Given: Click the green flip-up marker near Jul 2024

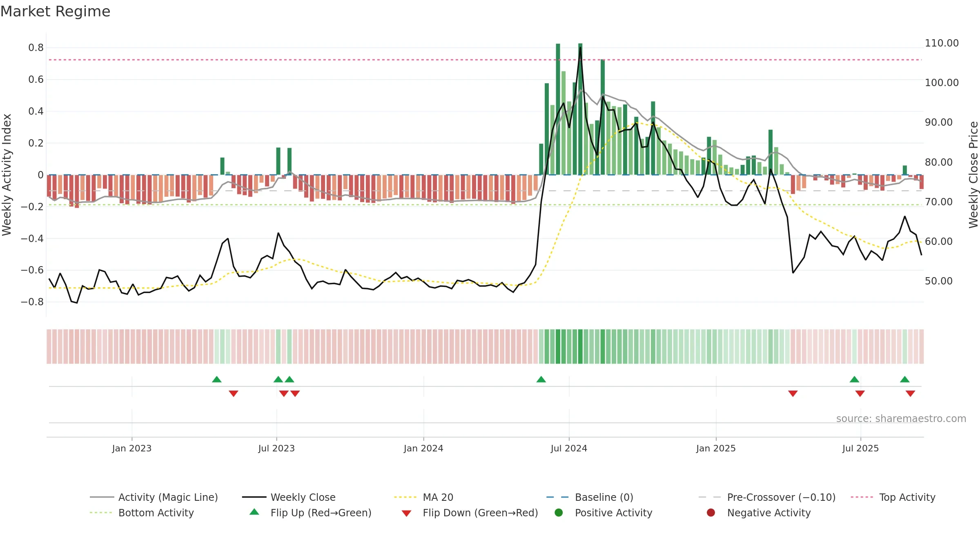Looking at the screenshot, I should [x=541, y=379].
